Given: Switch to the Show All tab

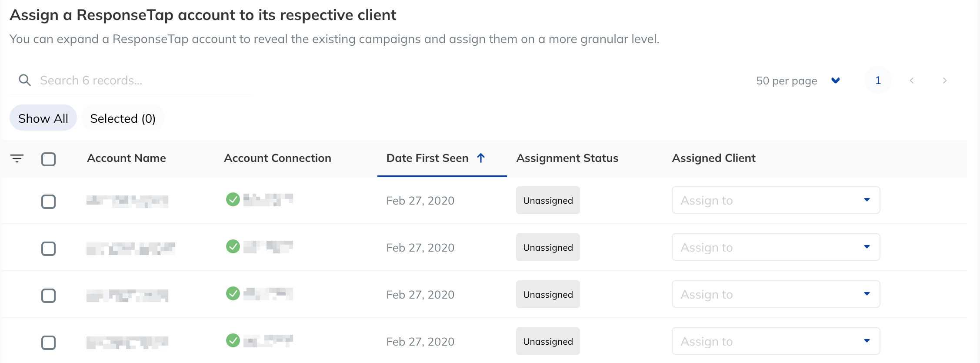Looking at the screenshot, I should click(x=43, y=118).
